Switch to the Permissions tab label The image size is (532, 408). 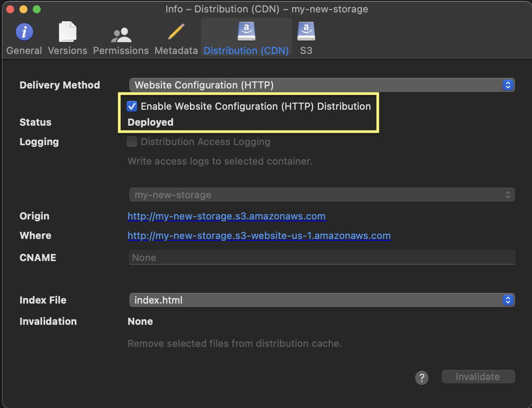pyautogui.click(x=121, y=50)
